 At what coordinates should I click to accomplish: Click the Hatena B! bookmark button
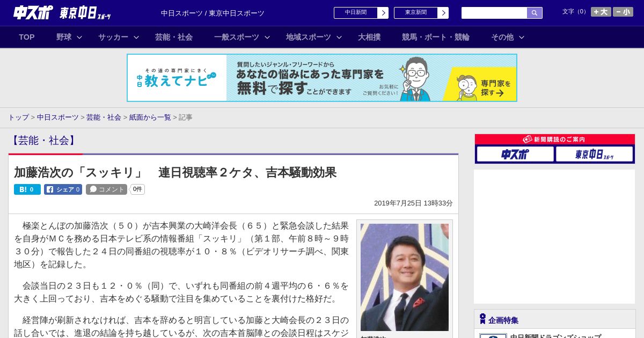click(x=27, y=189)
